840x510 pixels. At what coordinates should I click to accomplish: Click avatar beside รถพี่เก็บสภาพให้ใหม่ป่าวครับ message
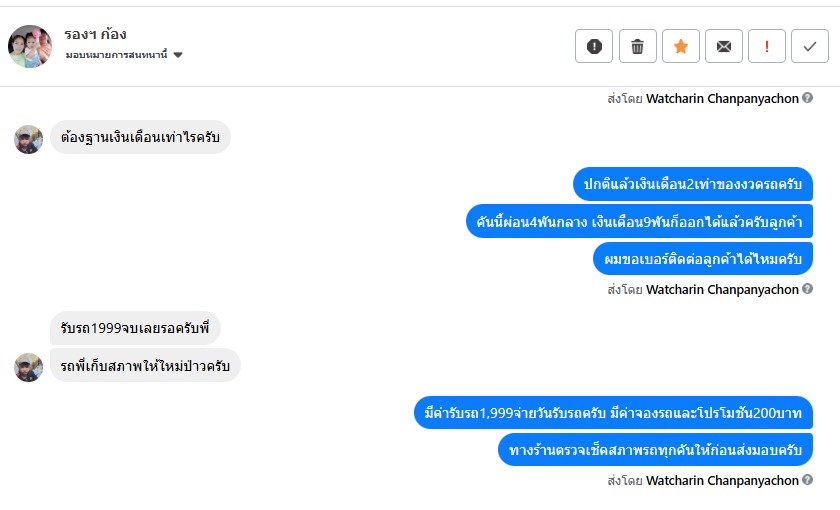point(28,368)
